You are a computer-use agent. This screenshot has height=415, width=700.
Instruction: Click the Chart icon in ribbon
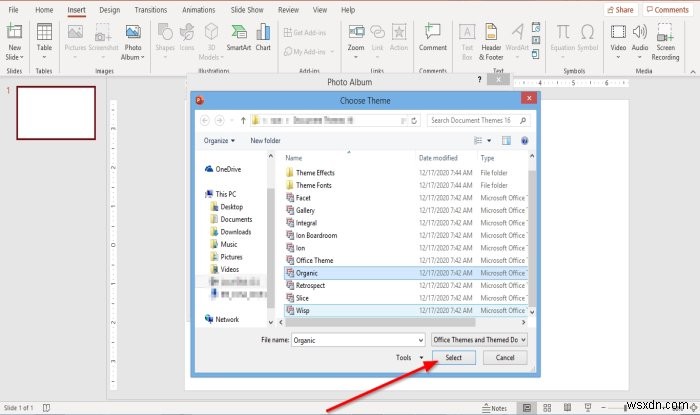[x=263, y=32]
